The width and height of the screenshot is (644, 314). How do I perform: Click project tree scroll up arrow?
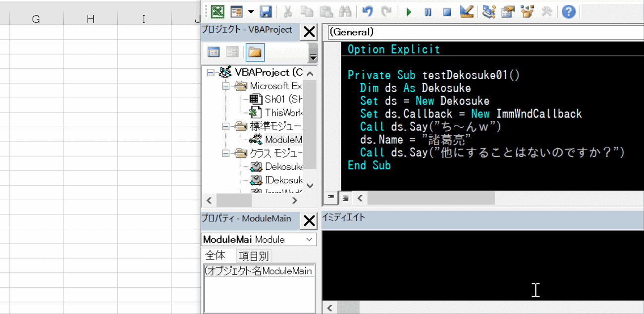[x=310, y=74]
